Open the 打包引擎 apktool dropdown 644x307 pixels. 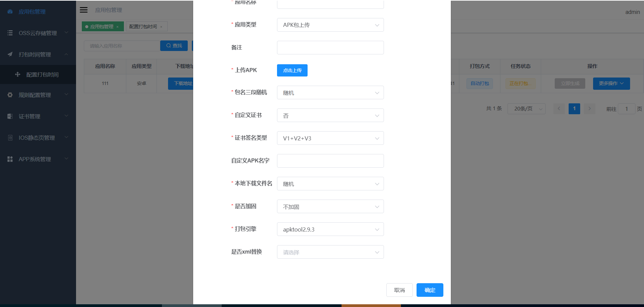coord(330,229)
